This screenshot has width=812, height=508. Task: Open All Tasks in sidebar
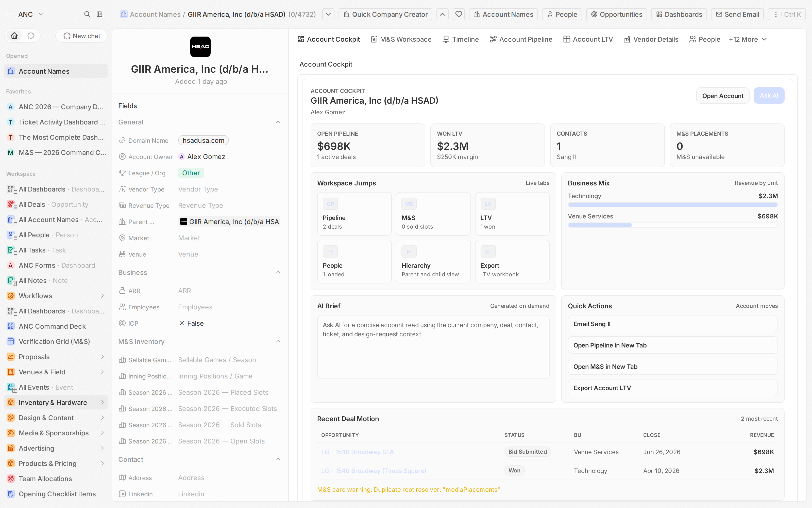[x=56, y=250]
